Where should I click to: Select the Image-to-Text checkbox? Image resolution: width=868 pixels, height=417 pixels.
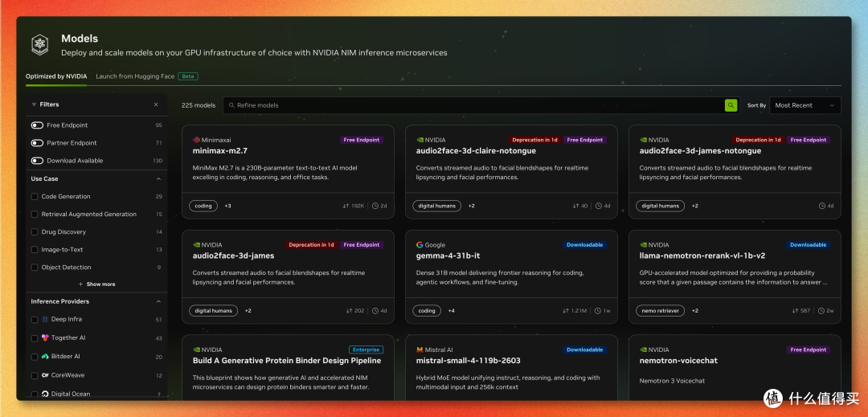point(35,249)
